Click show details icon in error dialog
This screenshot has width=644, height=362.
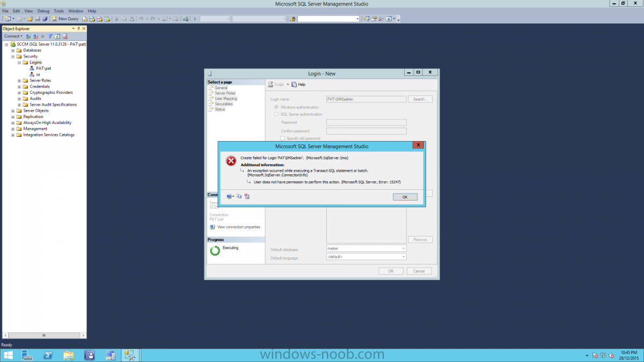click(x=247, y=196)
